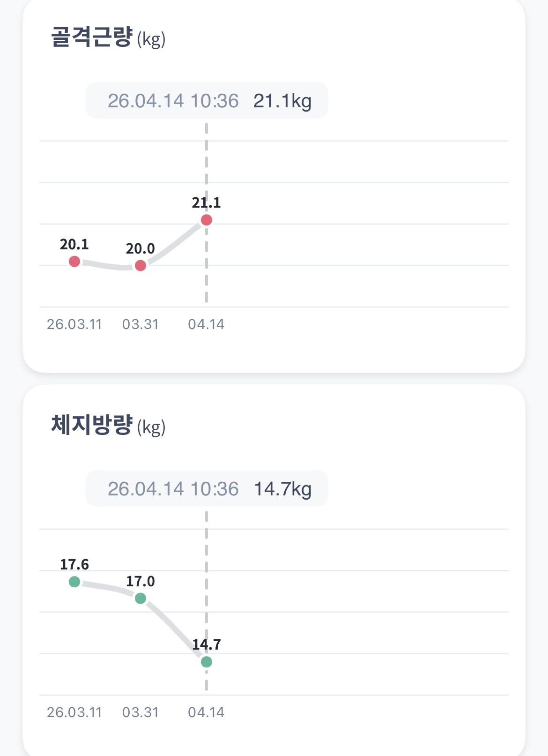This screenshot has width=548, height=756.
Task: Click the 14.7kg measurement tooltip
Action: [207, 489]
